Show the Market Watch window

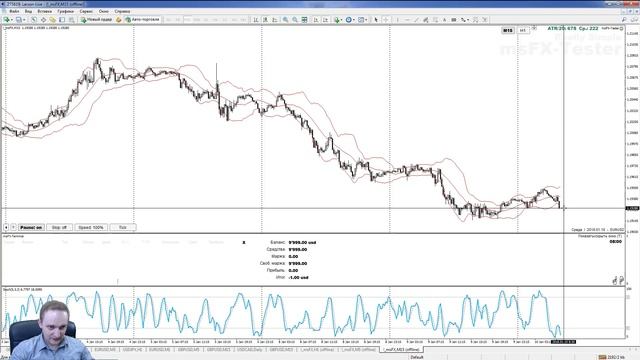click(x=34, y=20)
